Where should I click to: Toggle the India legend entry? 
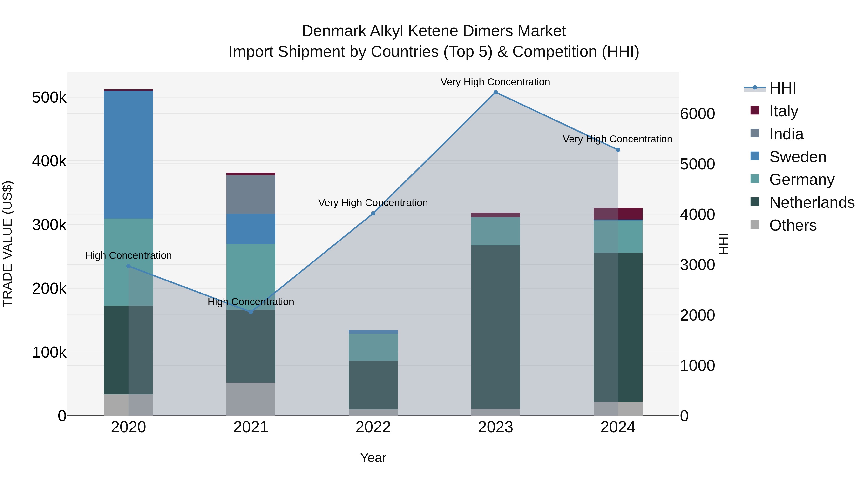(777, 134)
